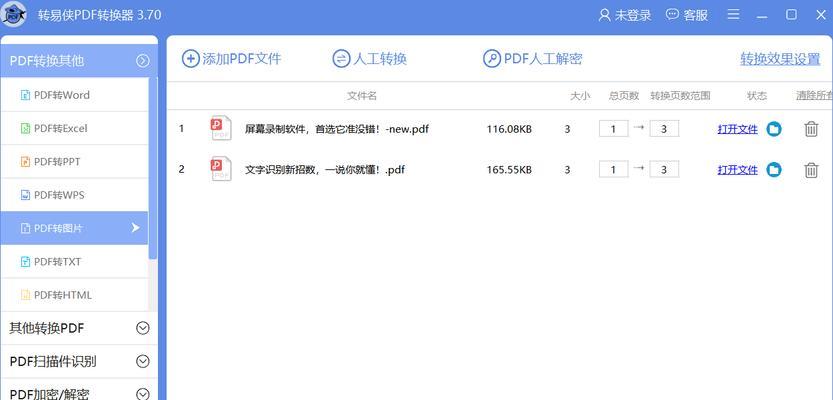Click the PDF转Word document icon
Screen dimensions: 833x400
(25, 95)
